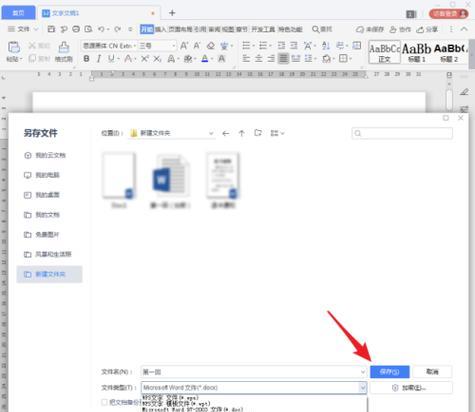475x412 pixels.
Task: Clear formatting with the eraser icon
Action: 211,46
